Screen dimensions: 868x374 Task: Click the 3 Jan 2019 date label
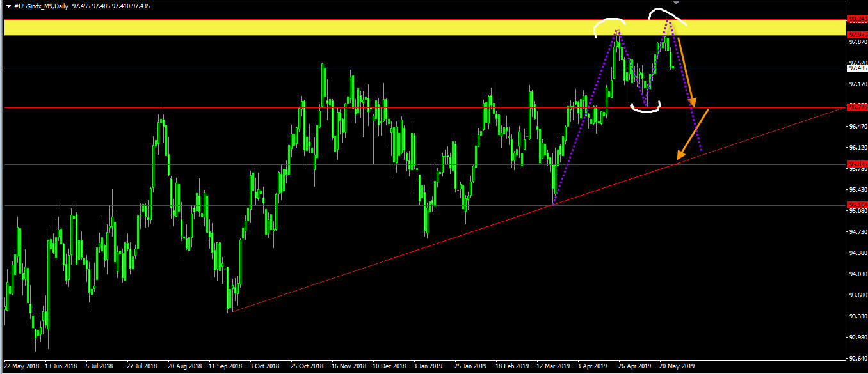point(428,367)
